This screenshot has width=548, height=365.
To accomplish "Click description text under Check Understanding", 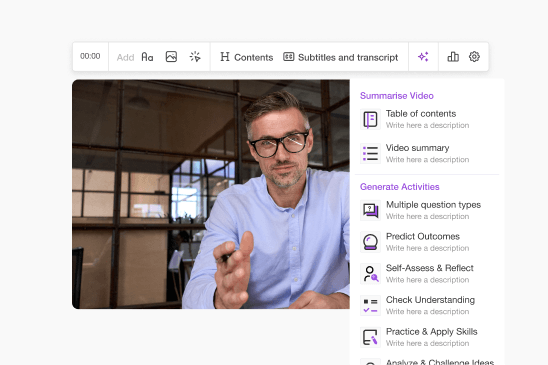I will pyautogui.click(x=427, y=312).
